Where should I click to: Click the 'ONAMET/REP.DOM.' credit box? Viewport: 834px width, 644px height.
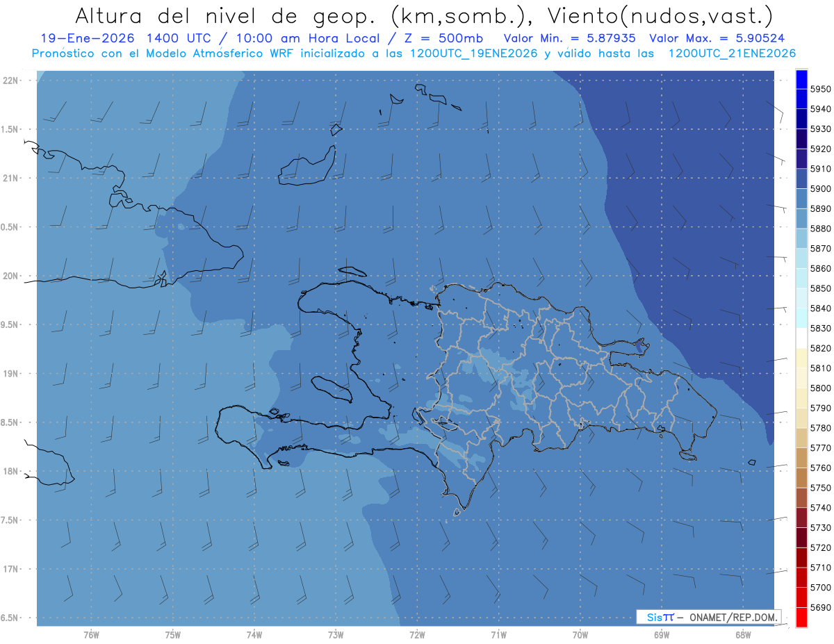pos(708,617)
